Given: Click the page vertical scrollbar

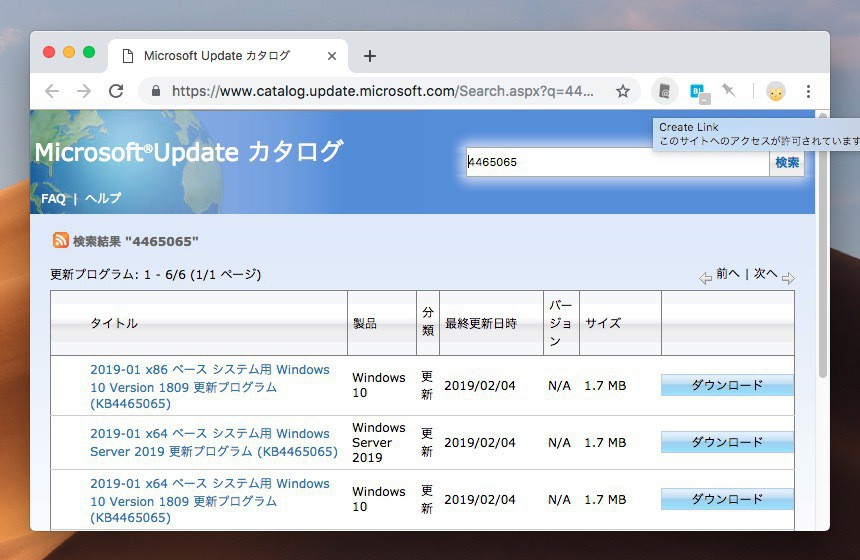Looking at the screenshot, I should pos(822,246).
